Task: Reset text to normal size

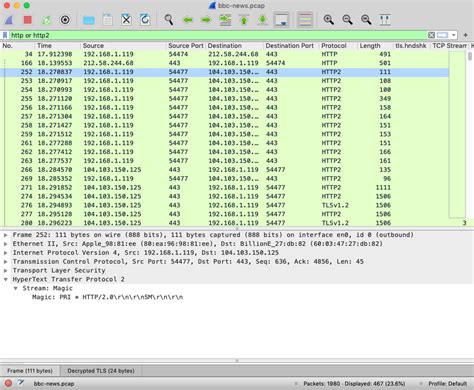Action: pyautogui.click(x=366, y=20)
